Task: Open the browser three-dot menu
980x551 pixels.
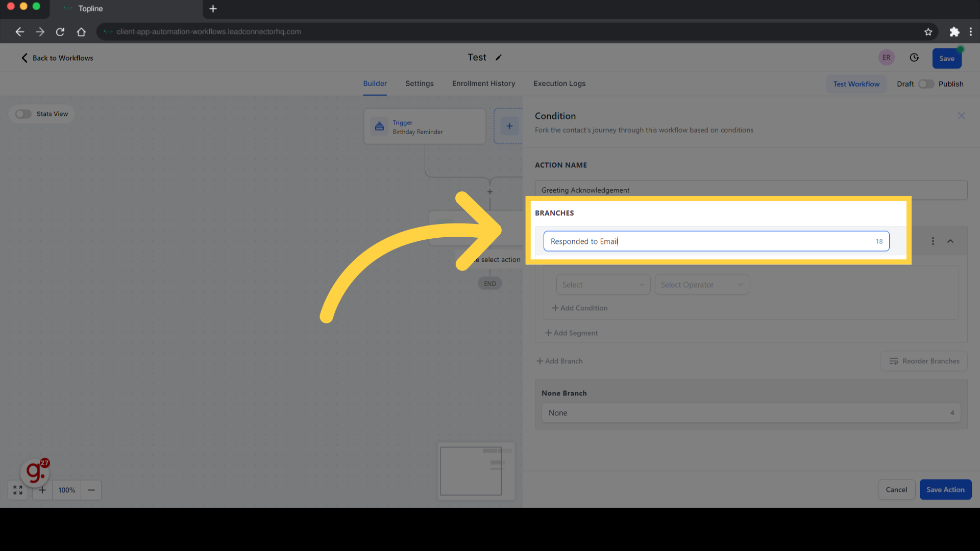Action: click(x=971, y=32)
